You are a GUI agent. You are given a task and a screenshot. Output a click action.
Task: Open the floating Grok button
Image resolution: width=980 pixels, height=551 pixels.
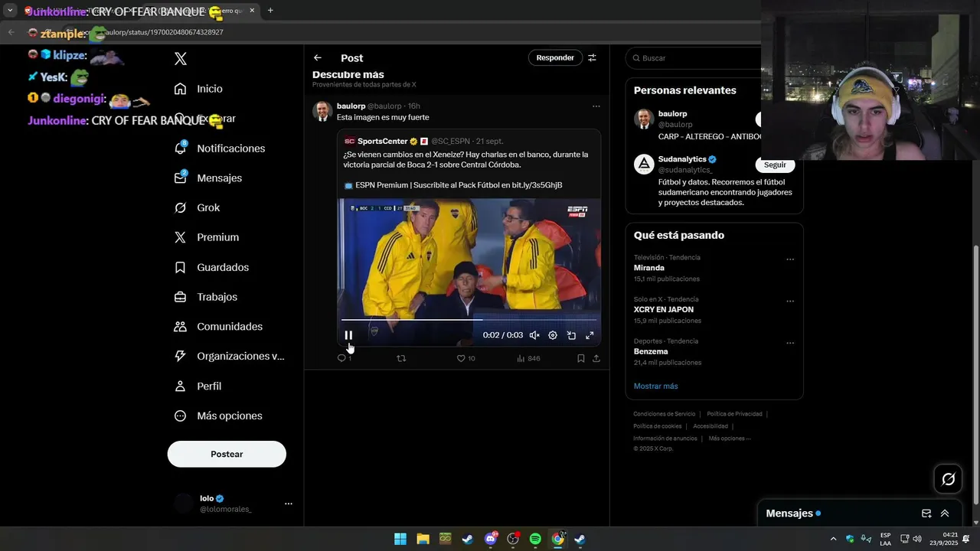tap(949, 479)
